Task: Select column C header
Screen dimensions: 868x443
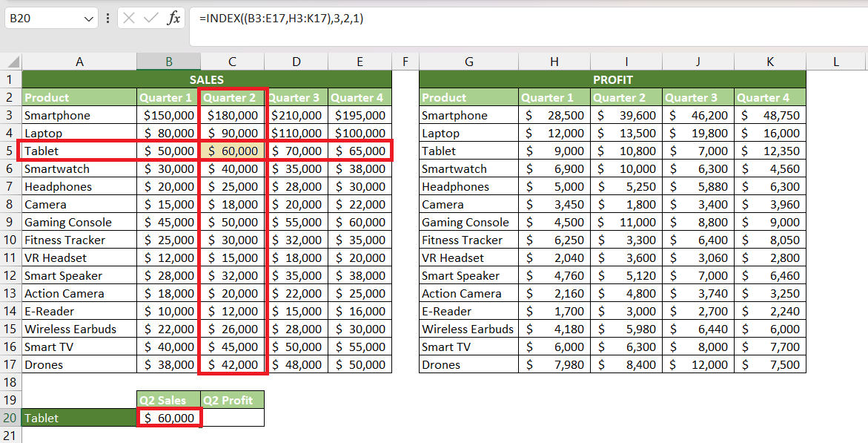Action: [233, 62]
